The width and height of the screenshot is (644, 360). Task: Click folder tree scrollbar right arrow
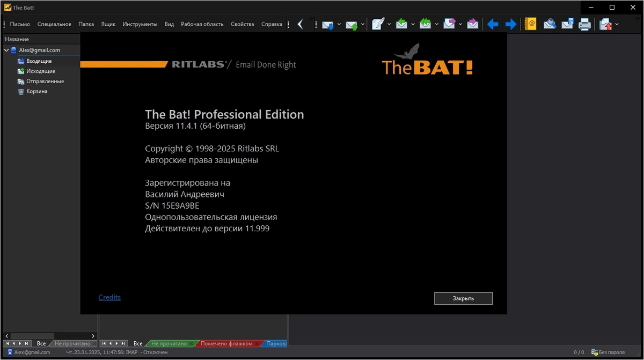pyautogui.click(x=93, y=336)
